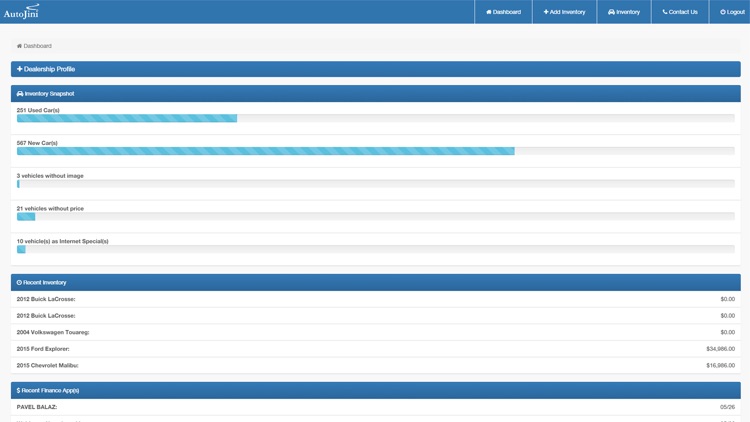Click the "3 vehicles without image" label
The height and width of the screenshot is (422, 750).
pyautogui.click(x=50, y=176)
